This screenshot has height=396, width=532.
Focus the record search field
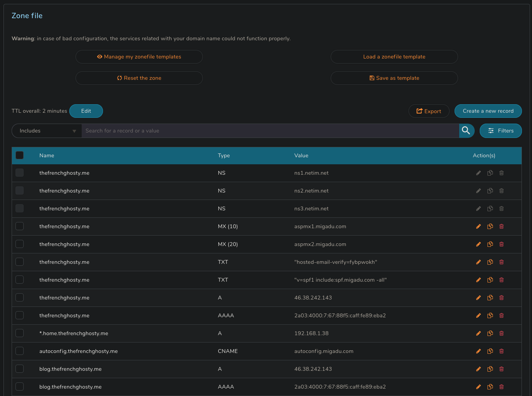point(270,131)
